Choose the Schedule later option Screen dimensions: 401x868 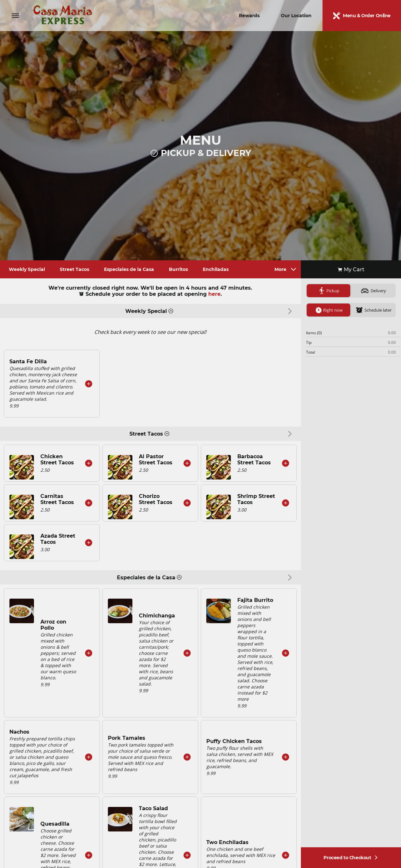[x=373, y=310]
